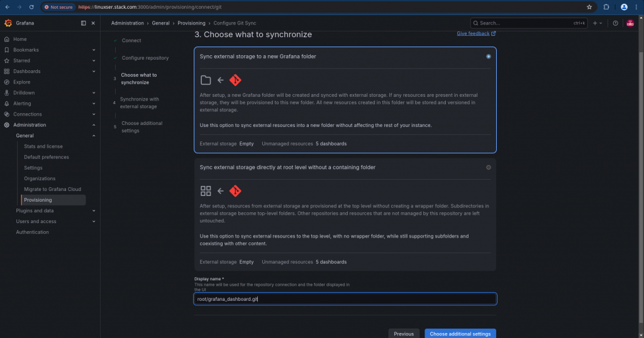This screenshot has width=644, height=338.
Task: Expand the Drilldown section chevron
Action: tap(94, 93)
